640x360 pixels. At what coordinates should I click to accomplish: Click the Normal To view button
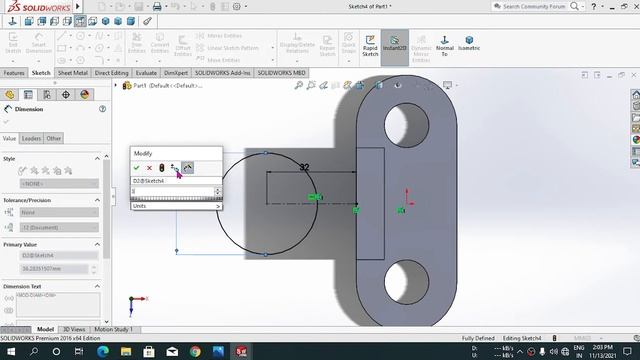(x=444, y=45)
